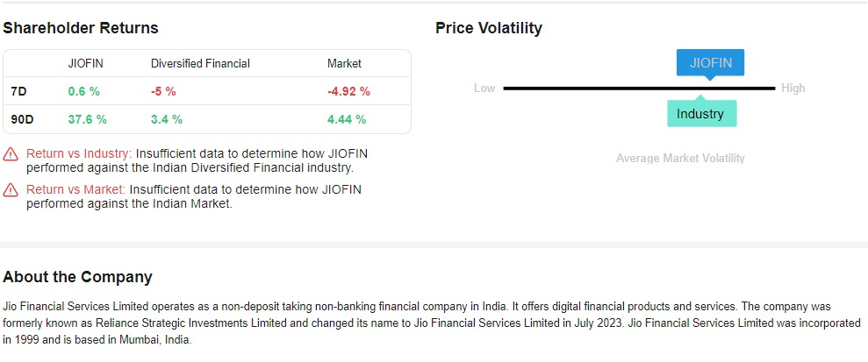Select the teal Industry volatility marker
Screen dimensions: 868x362
(701, 114)
